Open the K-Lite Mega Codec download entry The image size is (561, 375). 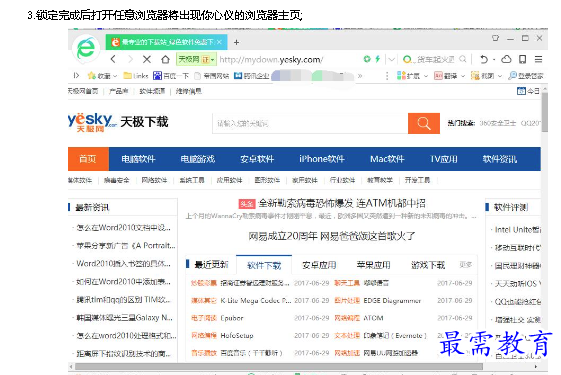255,301
